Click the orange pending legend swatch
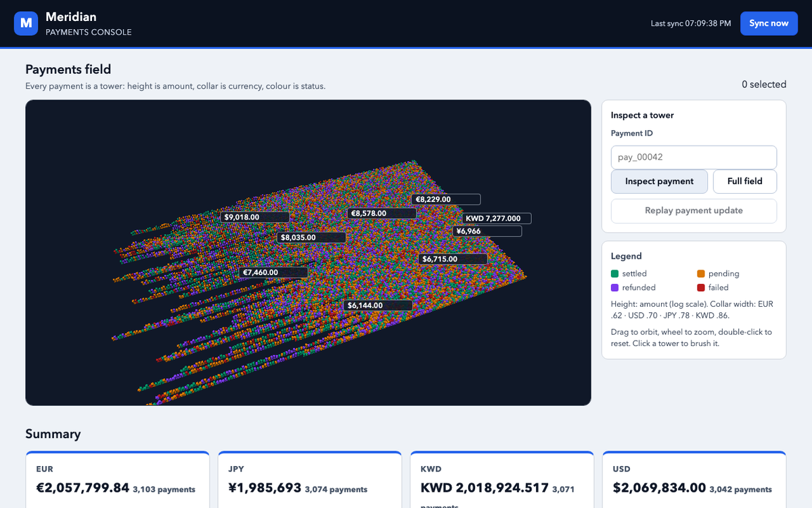 click(700, 274)
